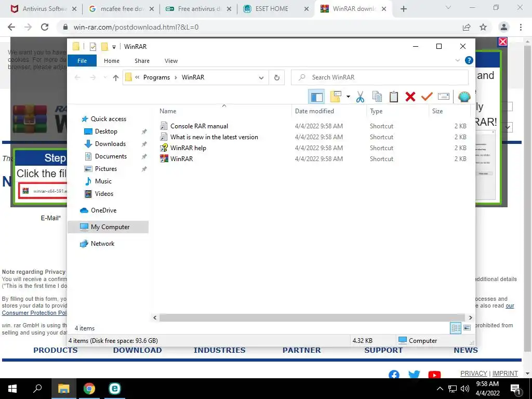Image resolution: width=532 pixels, height=399 pixels.
Task: Select the WinRAR help shortcut
Action: click(x=188, y=148)
